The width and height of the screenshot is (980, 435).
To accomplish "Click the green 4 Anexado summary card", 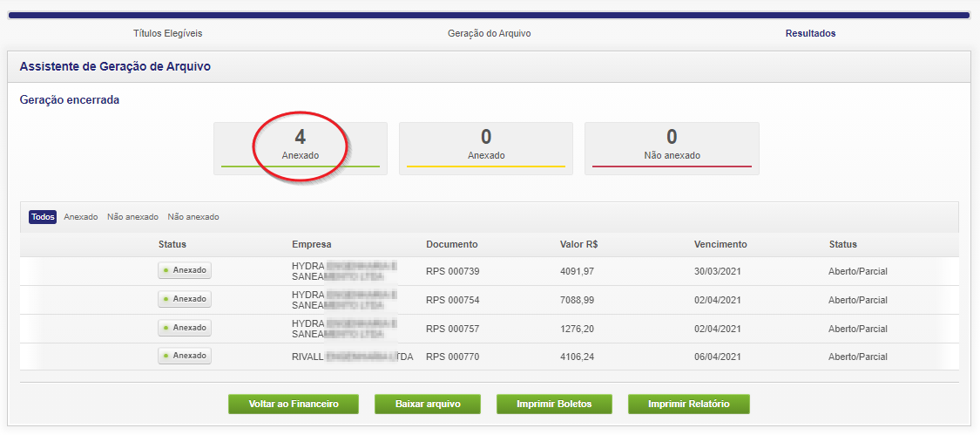I will tap(301, 146).
